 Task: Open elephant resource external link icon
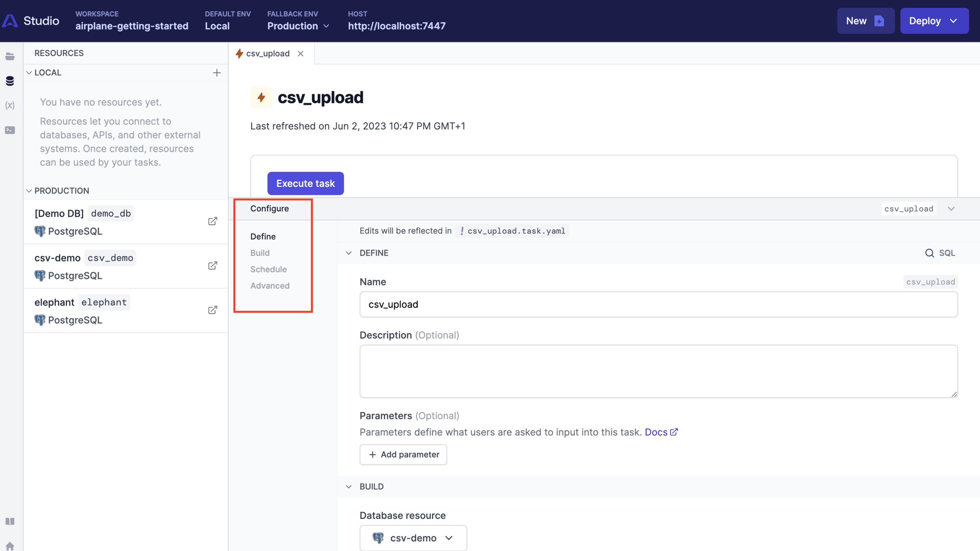[213, 310]
